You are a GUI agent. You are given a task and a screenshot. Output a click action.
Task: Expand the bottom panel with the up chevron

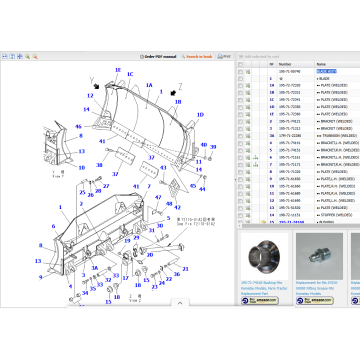pos(180,303)
